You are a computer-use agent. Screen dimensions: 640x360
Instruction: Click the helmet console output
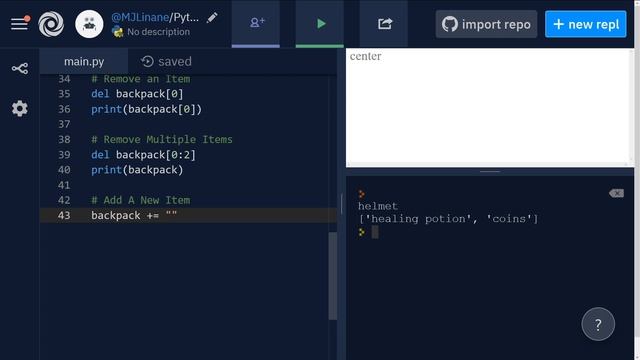click(x=378, y=206)
